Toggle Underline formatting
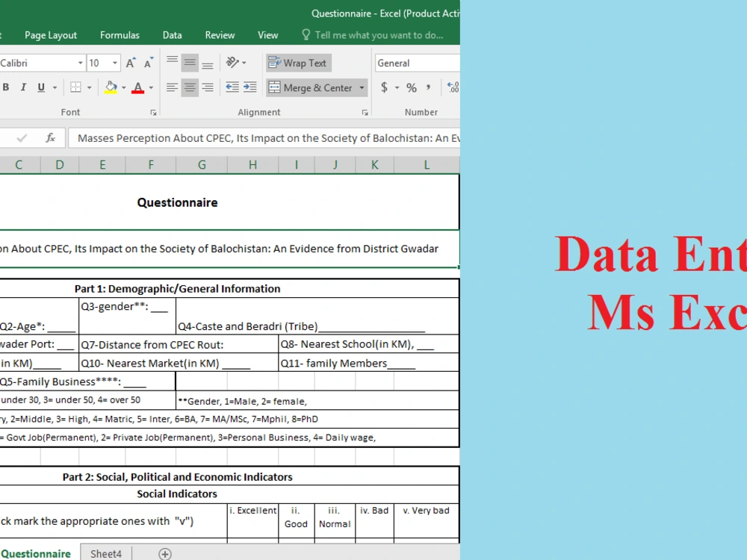Image resolution: width=747 pixels, height=560 pixels. coord(41,87)
